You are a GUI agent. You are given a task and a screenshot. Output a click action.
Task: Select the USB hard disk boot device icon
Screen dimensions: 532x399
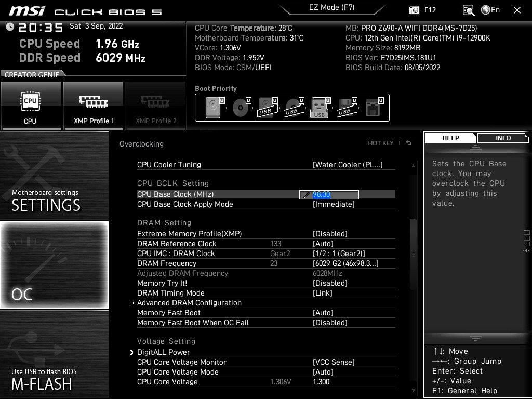[268, 108]
